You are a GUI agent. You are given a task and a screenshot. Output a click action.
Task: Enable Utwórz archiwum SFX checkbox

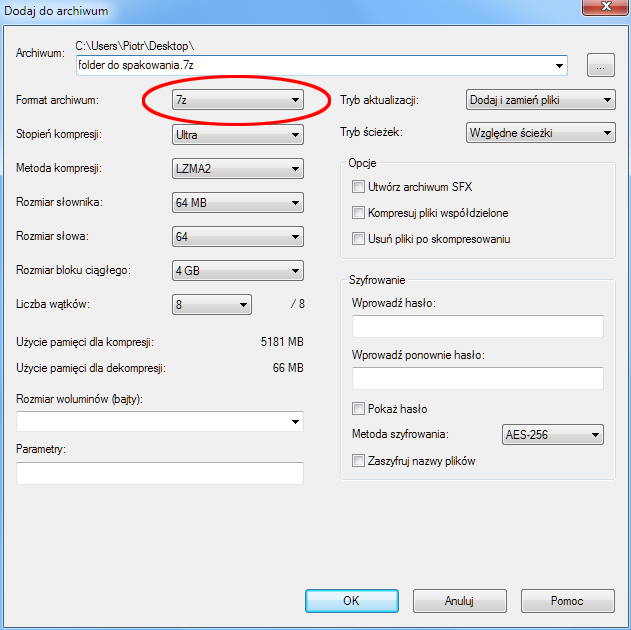pos(358,187)
